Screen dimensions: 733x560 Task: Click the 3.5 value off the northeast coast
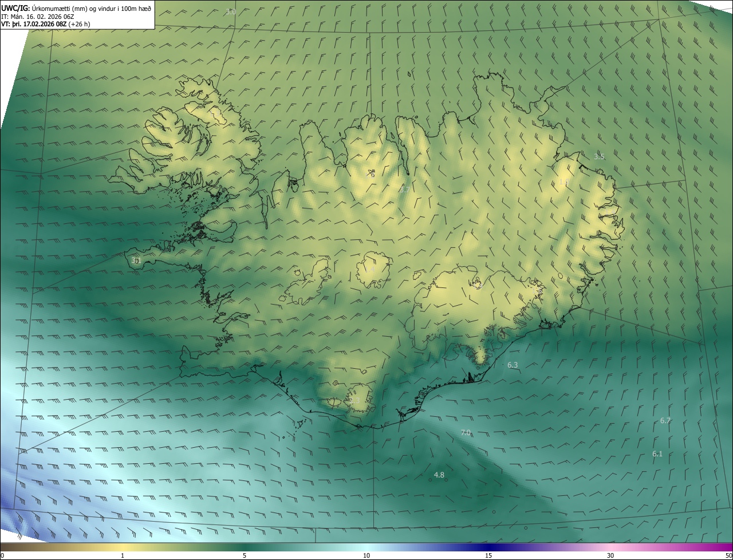[x=599, y=156]
